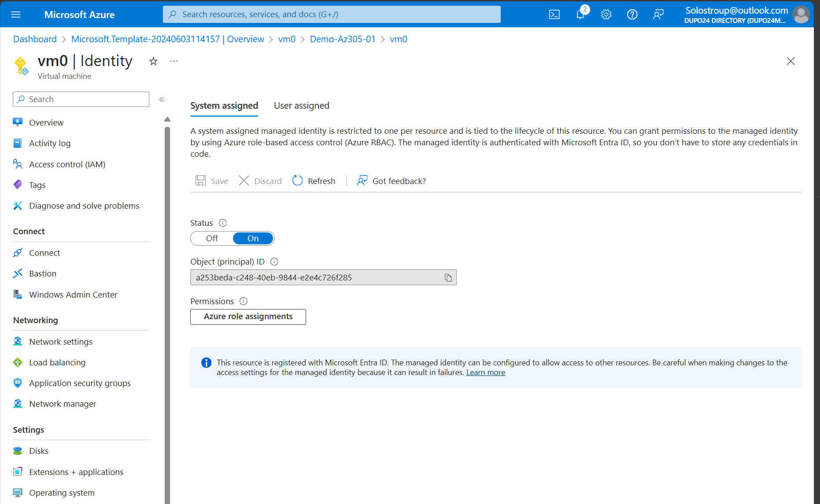Open the help question mark menu
Image resolution: width=820 pixels, height=504 pixels.
click(632, 15)
